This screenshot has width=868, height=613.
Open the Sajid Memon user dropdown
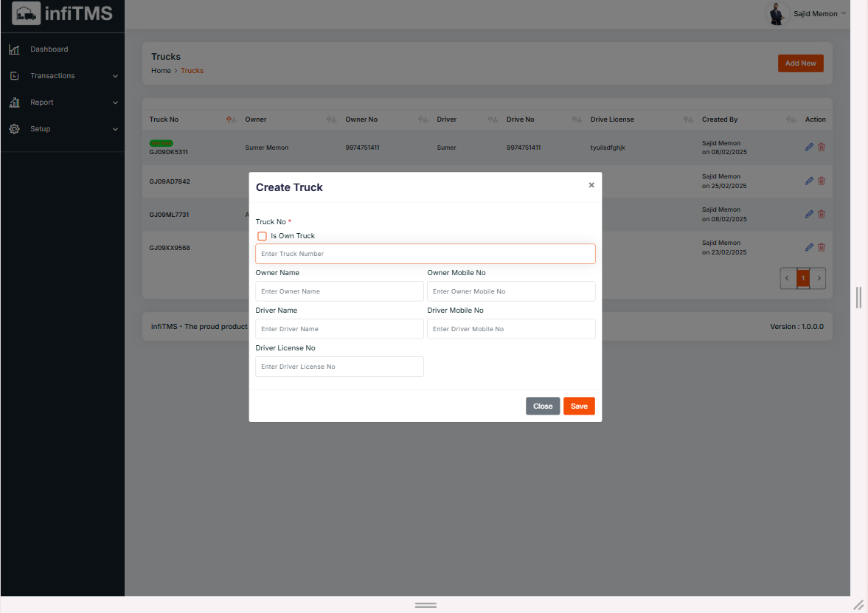point(819,13)
